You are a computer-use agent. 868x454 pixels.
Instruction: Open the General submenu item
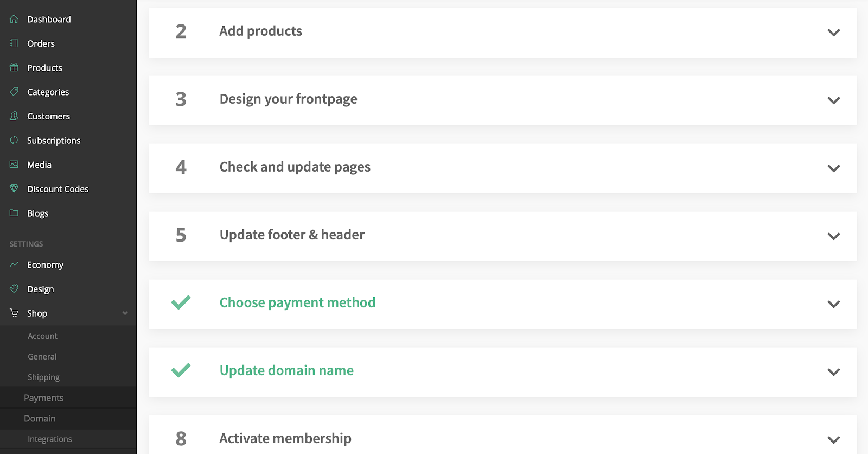[x=42, y=357]
